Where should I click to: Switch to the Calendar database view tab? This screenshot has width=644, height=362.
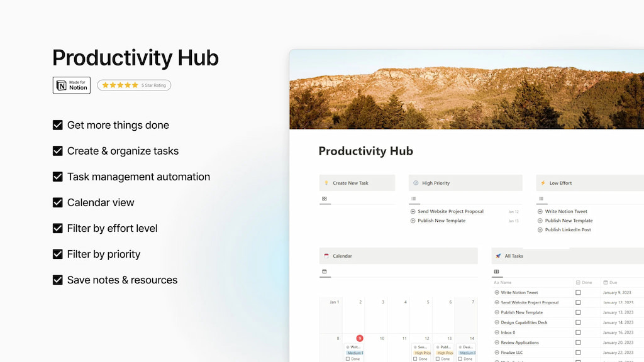324,271
